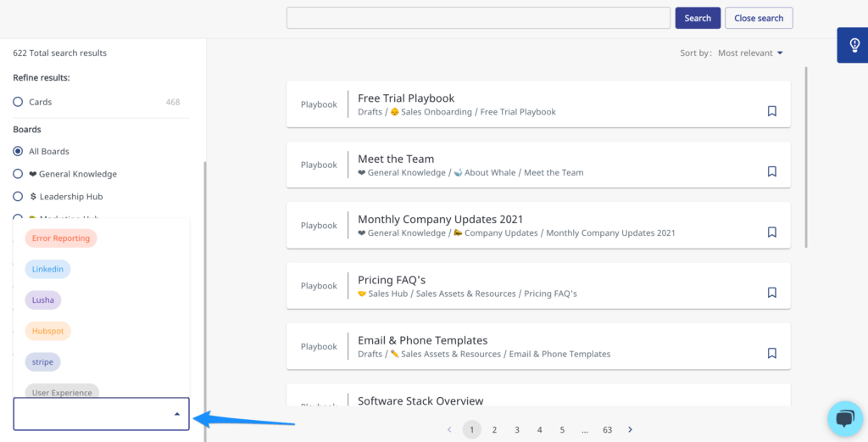Choose the Leadership Hub board filter
The height and width of the screenshot is (442, 868).
pyautogui.click(x=18, y=197)
